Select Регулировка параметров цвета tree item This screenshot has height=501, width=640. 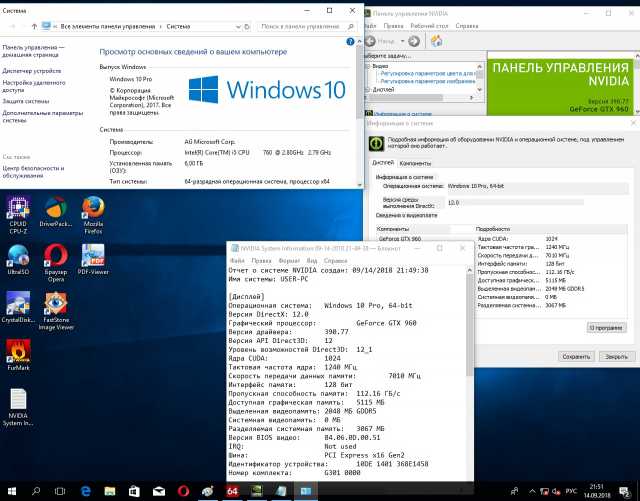coord(427,73)
